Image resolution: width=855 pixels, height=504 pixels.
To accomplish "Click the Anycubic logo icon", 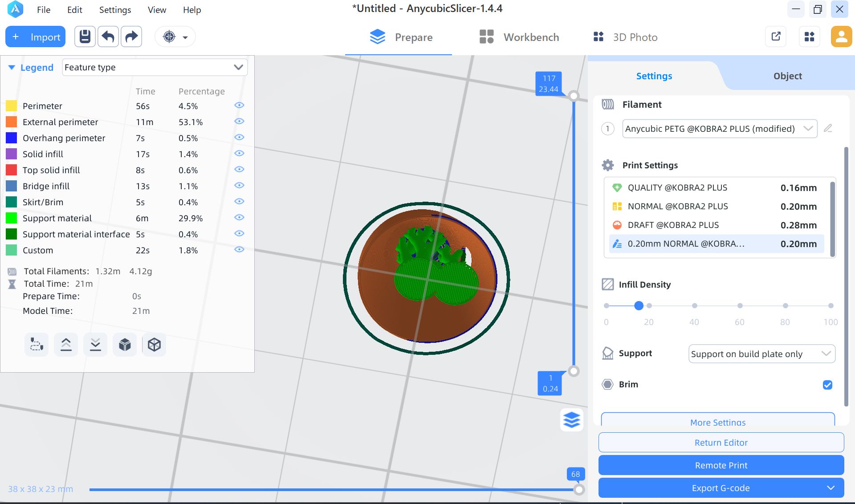I will point(15,9).
